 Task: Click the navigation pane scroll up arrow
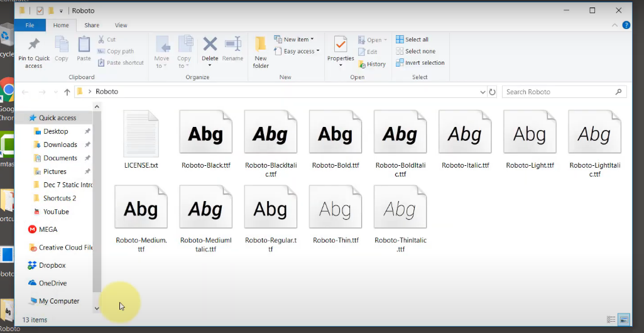97,107
